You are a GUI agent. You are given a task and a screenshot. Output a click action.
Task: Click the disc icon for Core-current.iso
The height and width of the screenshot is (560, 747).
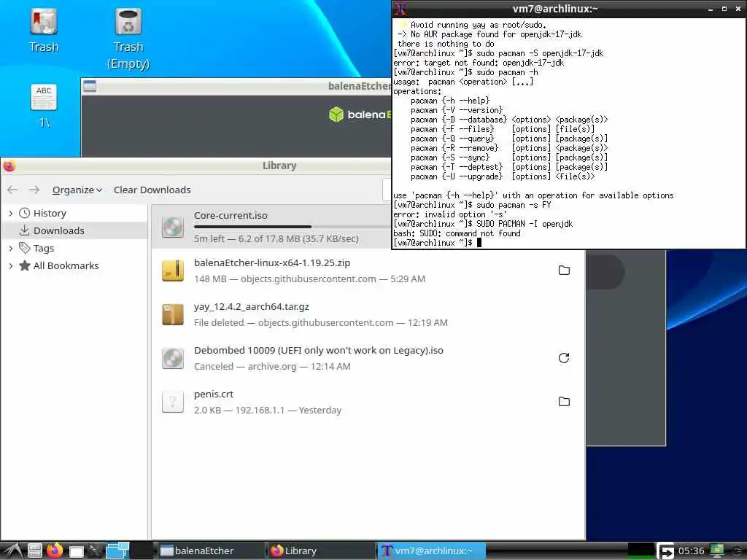172,227
